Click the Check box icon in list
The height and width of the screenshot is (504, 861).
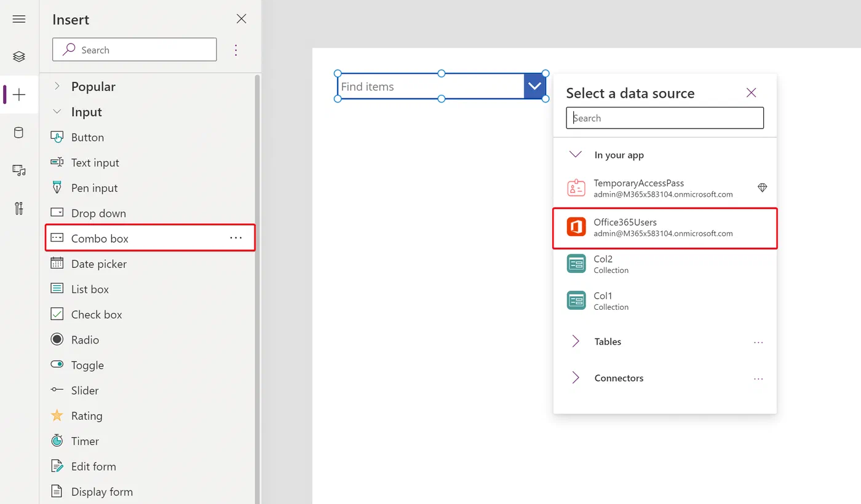[x=57, y=314]
